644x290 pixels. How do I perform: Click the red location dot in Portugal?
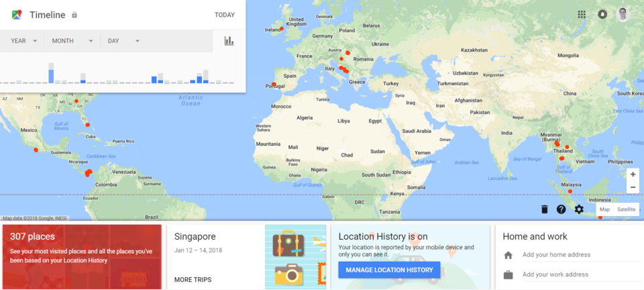click(274, 84)
